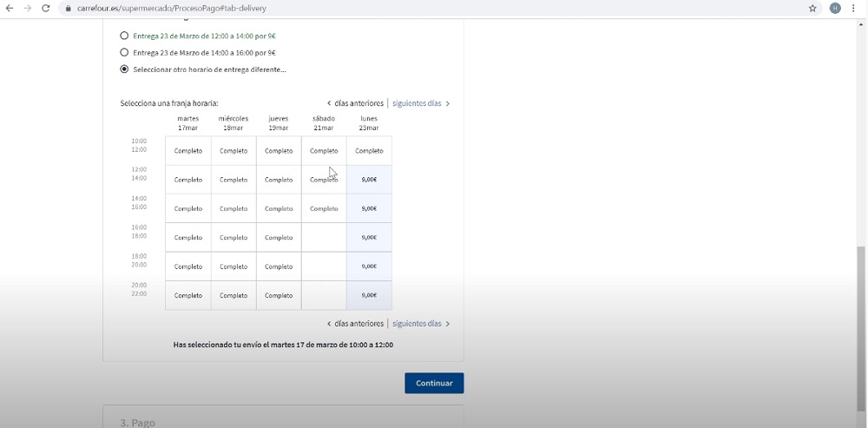Select delivery 23 de Marzo 14:00 a 16:00

(x=124, y=52)
